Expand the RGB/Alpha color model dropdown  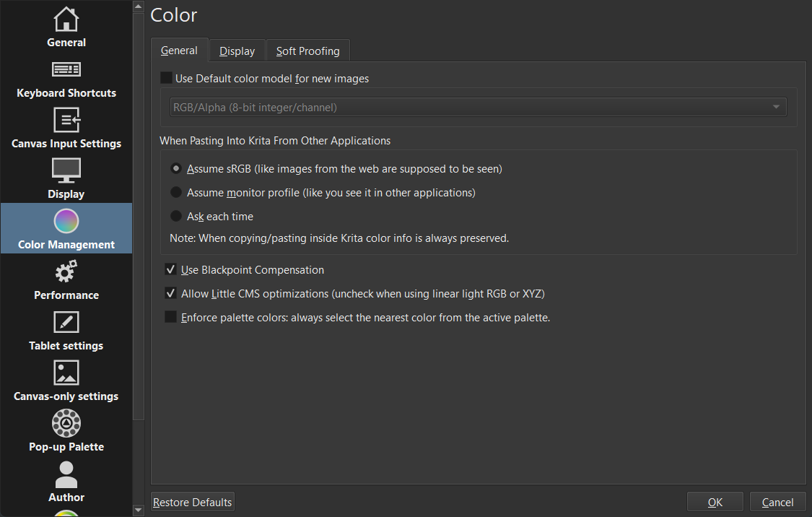click(x=478, y=108)
